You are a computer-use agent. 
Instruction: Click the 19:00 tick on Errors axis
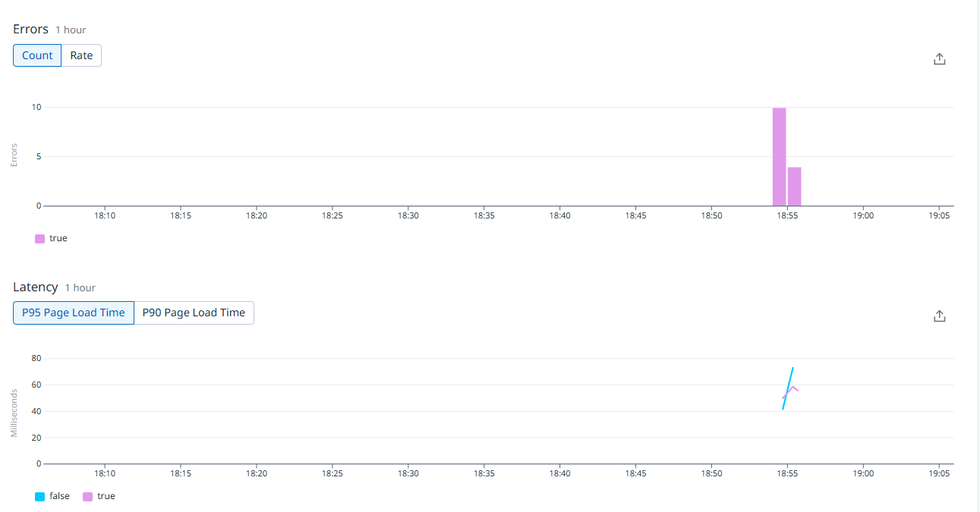[x=863, y=215]
